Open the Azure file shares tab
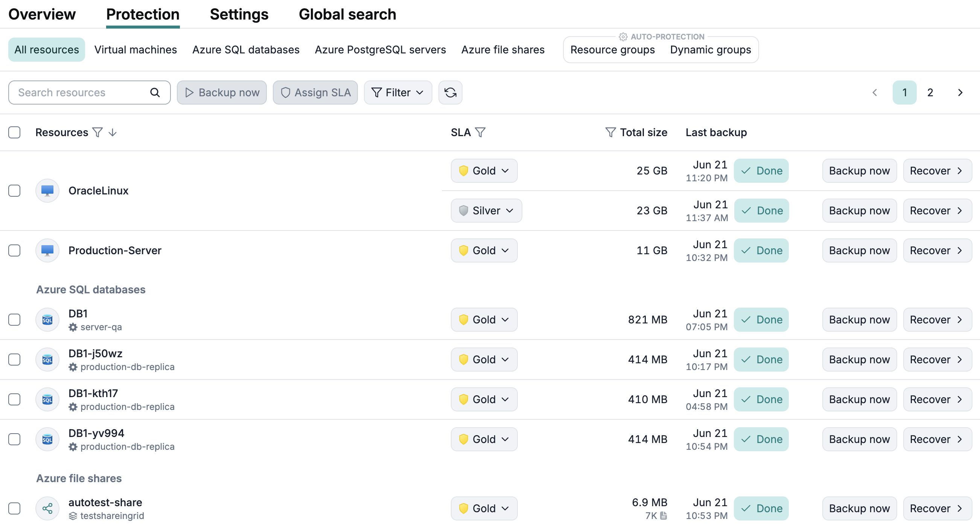980x528 pixels. click(503, 50)
